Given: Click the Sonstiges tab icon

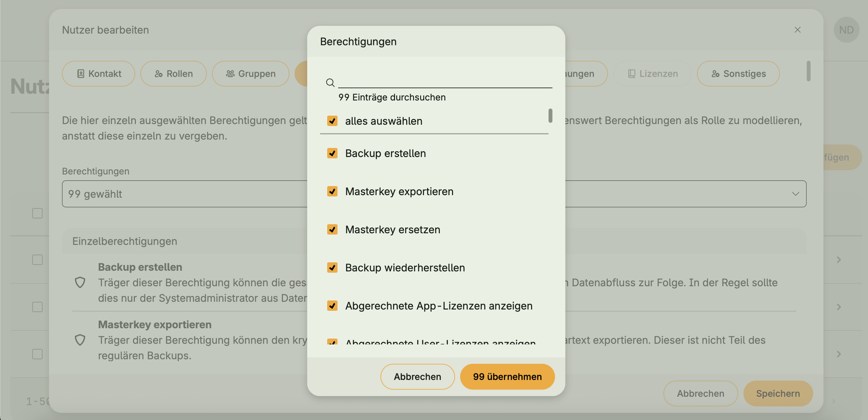Looking at the screenshot, I should pos(715,74).
